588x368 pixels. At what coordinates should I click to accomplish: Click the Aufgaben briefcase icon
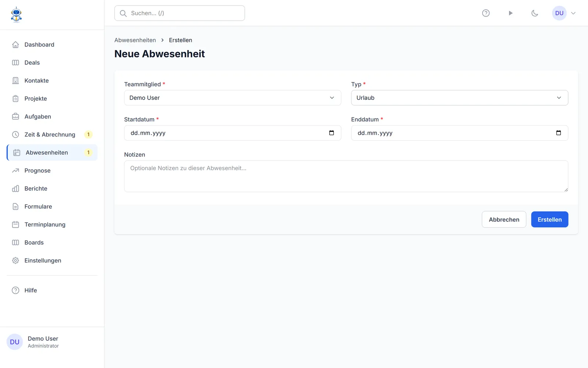pyautogui.click(x=15, y=117)
